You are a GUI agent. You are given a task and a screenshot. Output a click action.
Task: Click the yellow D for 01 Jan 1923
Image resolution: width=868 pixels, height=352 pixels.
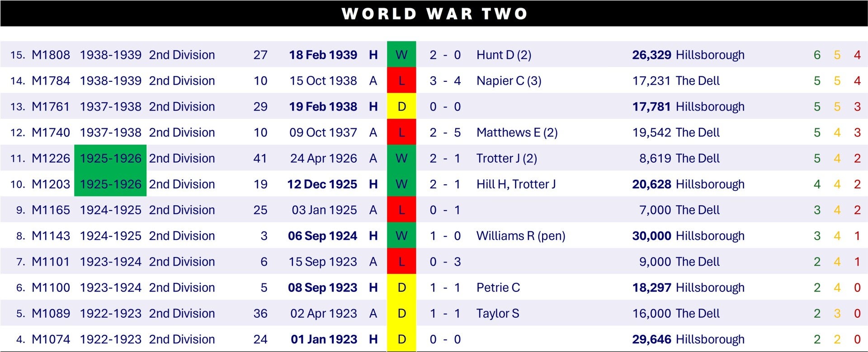401,339
